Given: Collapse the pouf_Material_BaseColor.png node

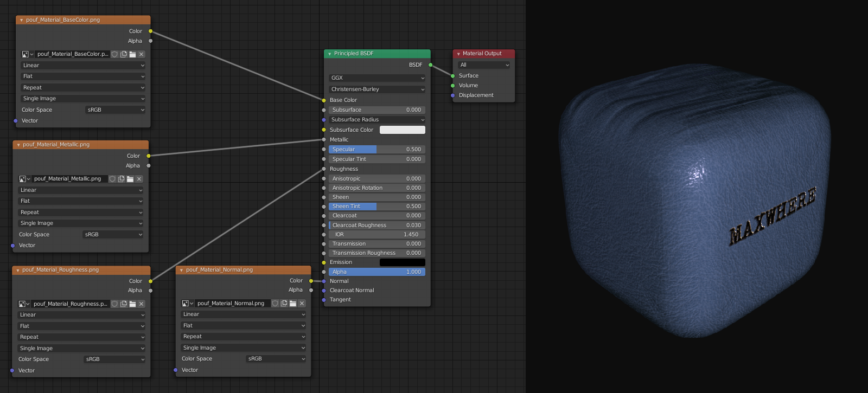Looking at the screenshot, I should [21, 20].
